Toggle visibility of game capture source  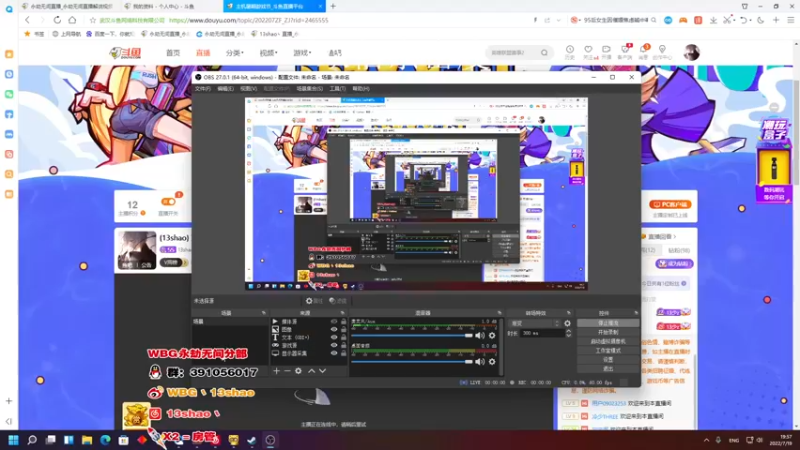coord(334,345)
